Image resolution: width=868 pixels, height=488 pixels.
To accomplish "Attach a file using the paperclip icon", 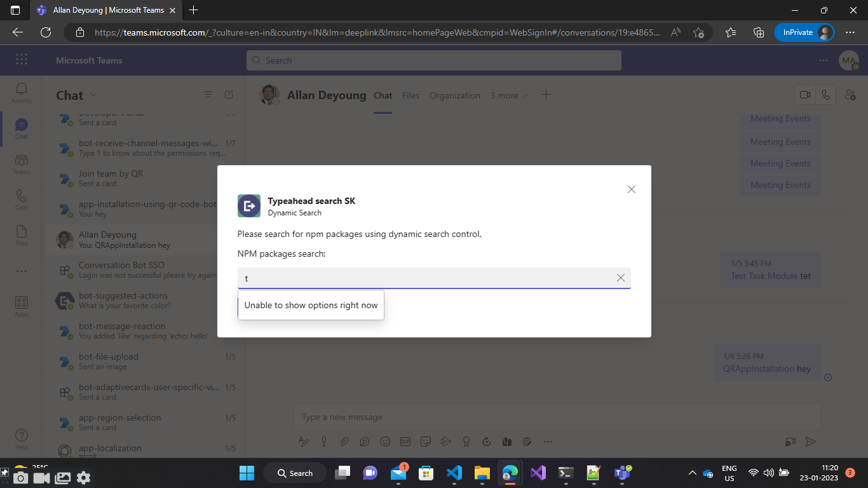I will tap(344, 441).
